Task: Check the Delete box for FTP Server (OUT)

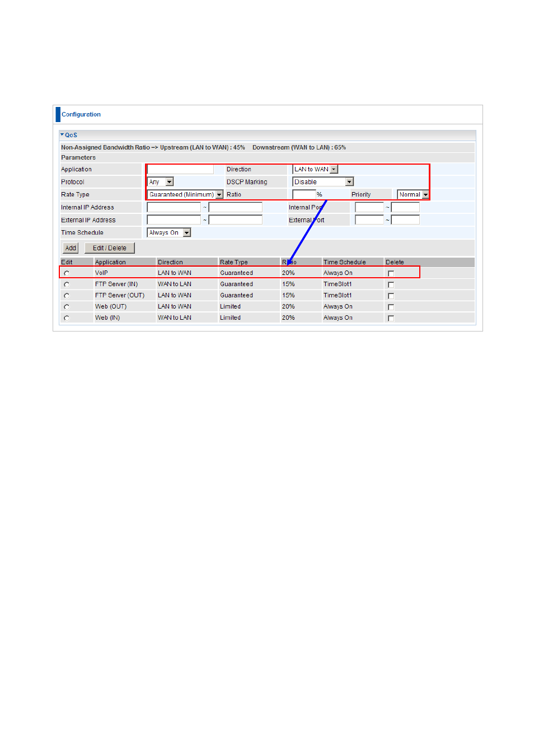Action: (391, 296)
